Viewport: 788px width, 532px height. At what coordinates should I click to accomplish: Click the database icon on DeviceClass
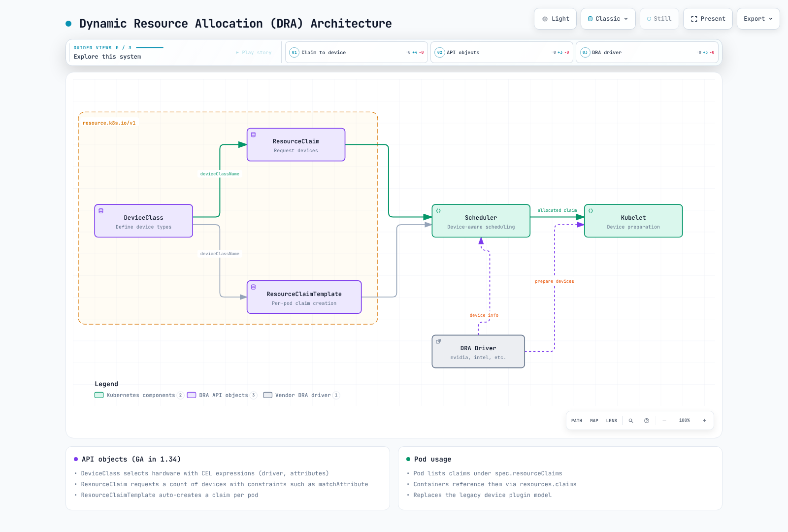tap(101, 211)
